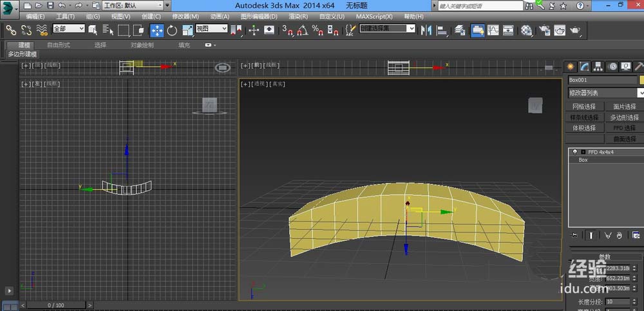Toggle the Angle Snap icon
This screenshot has width=644, height=311.
coord(302,30)
